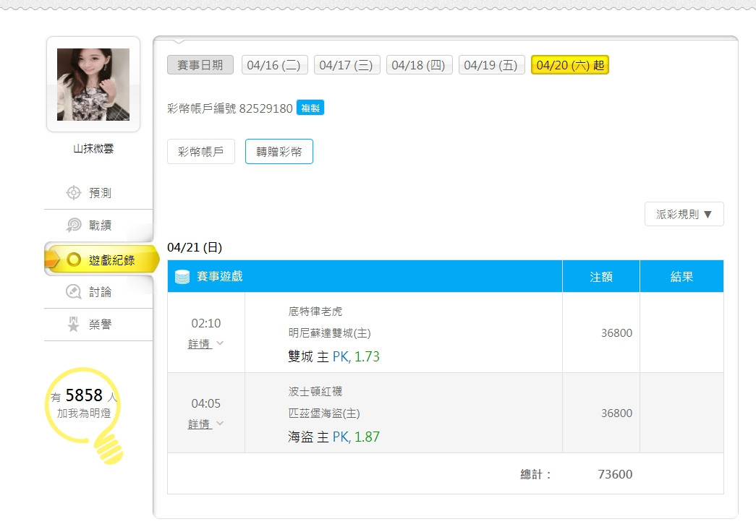The width and height of the screenshot is (756, 532).
Task: Click 36800 stake in the 02:10 row
Action: (616, 333)
